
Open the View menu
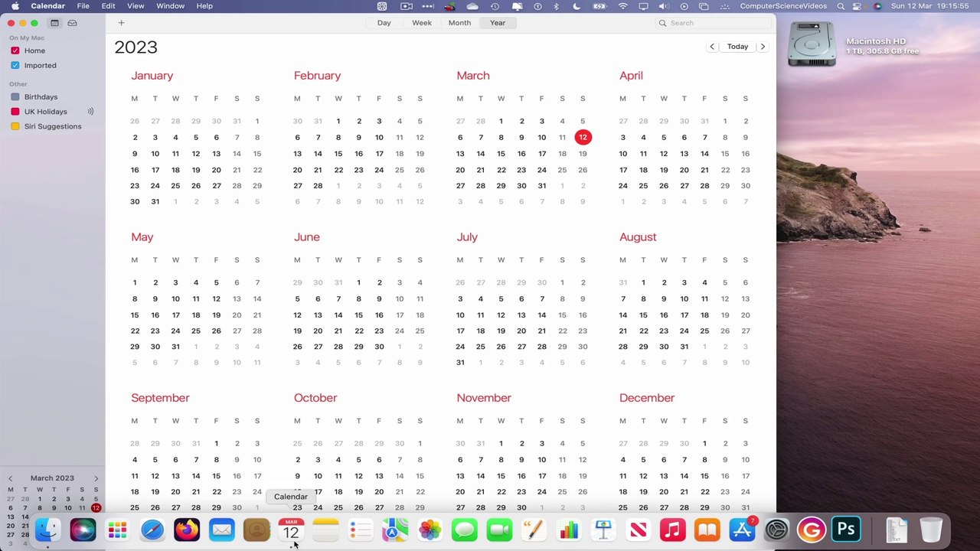(136, 6)
